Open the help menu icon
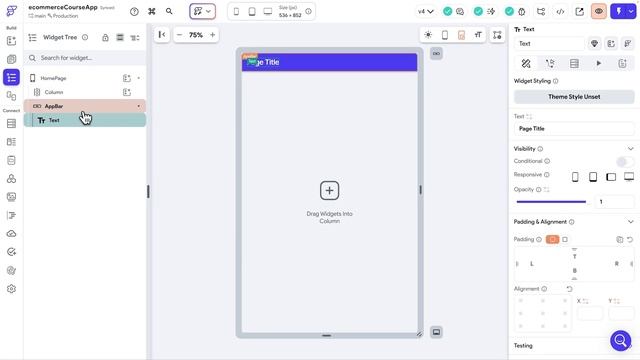 (134, 11)
